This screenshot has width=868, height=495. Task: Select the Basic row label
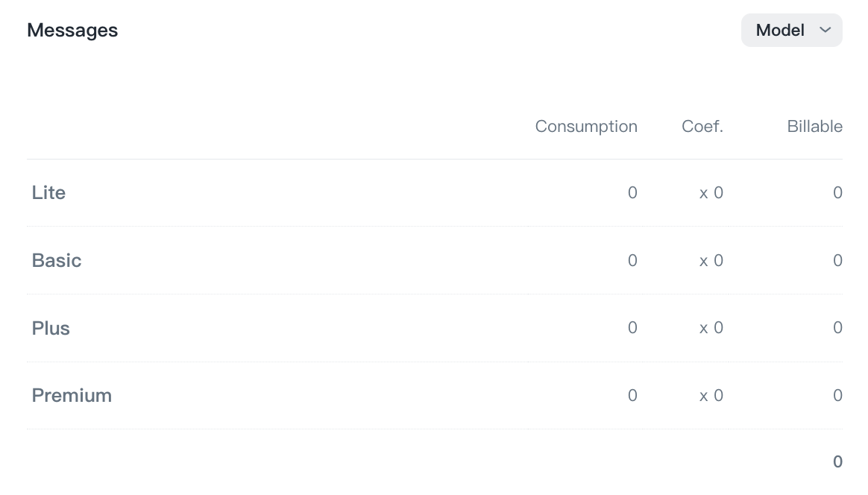pyautogui.click(x=57, y=261)
